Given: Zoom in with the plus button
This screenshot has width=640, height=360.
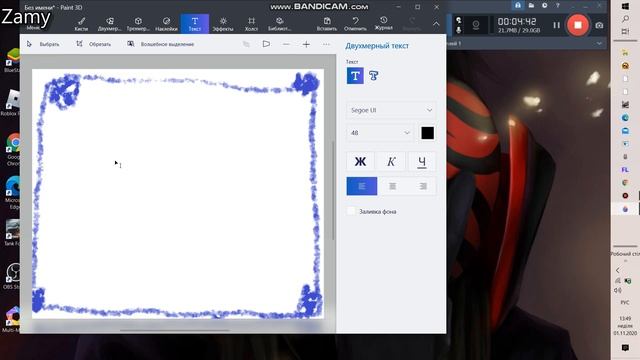Looking at the screenshot, I should pos(306,44).
